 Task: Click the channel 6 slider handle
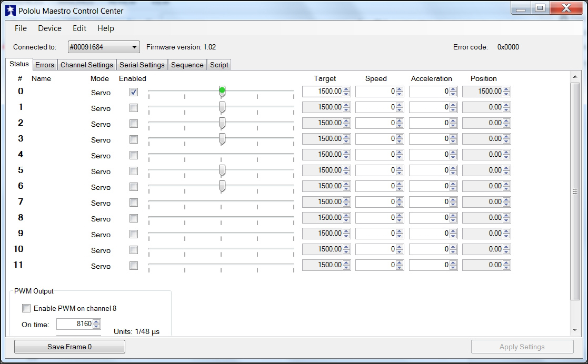coord(222,186)
